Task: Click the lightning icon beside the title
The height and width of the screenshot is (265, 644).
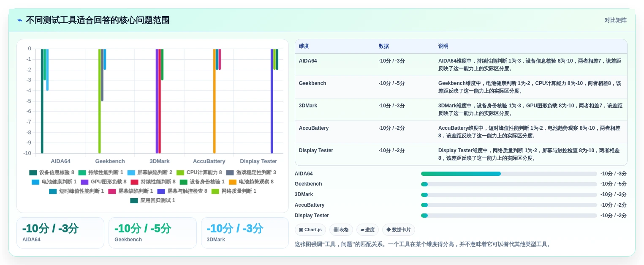Action: [x=20, y=20]
